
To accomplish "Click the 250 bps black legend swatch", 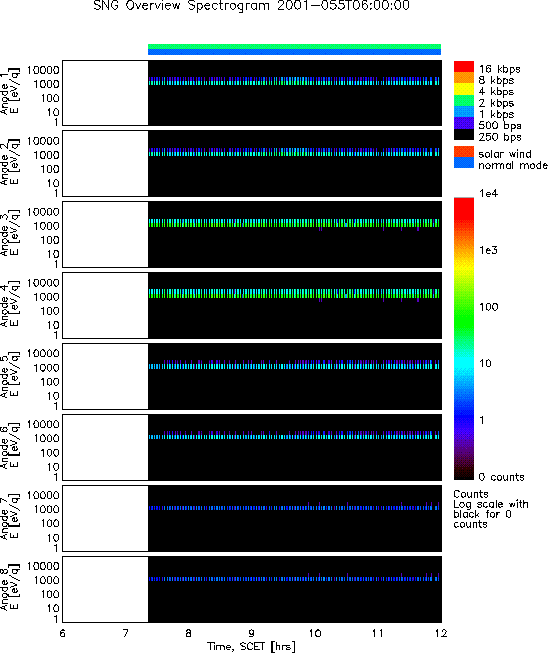I will point(464,134).
